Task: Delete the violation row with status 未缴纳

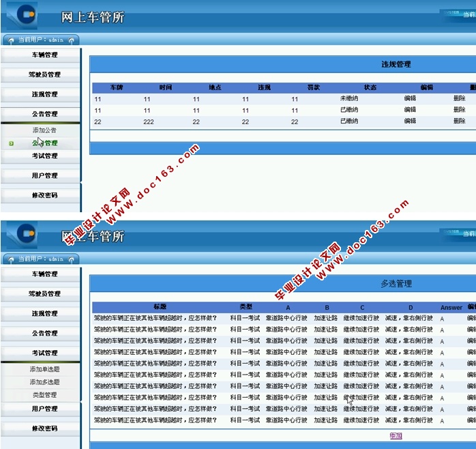Action: tap(460, 98)
